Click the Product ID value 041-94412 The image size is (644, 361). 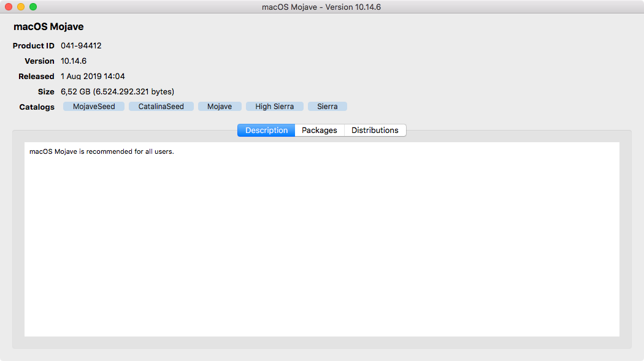pos(81,45)
